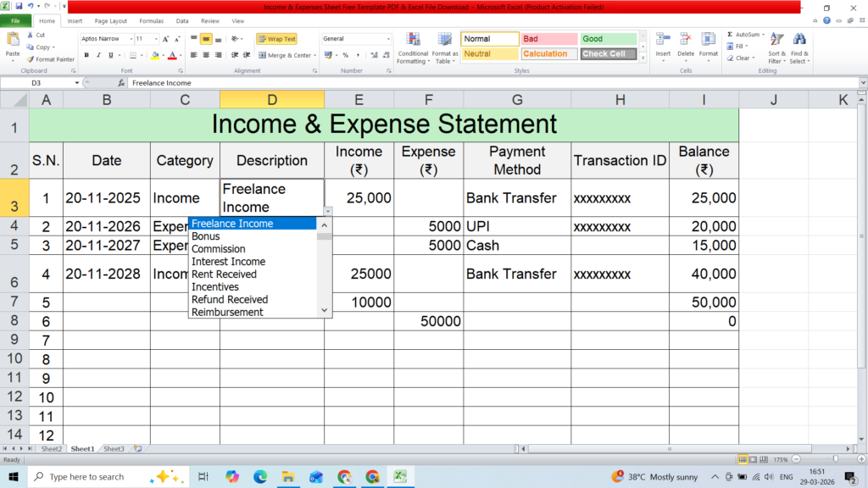The image size is (868, 488).
Task: Click the zoom slider handle
Action: tap(835, 459)
